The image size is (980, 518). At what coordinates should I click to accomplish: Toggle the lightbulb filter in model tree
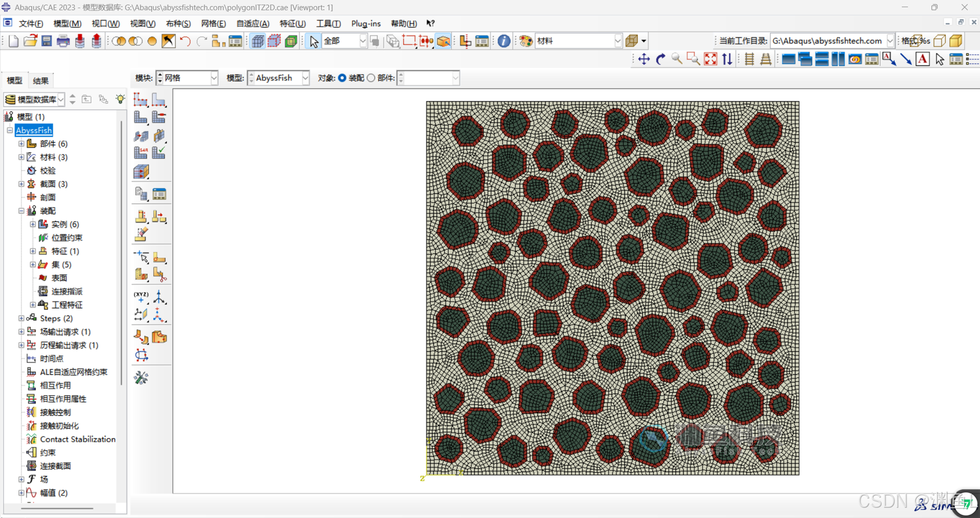(120, 99)
